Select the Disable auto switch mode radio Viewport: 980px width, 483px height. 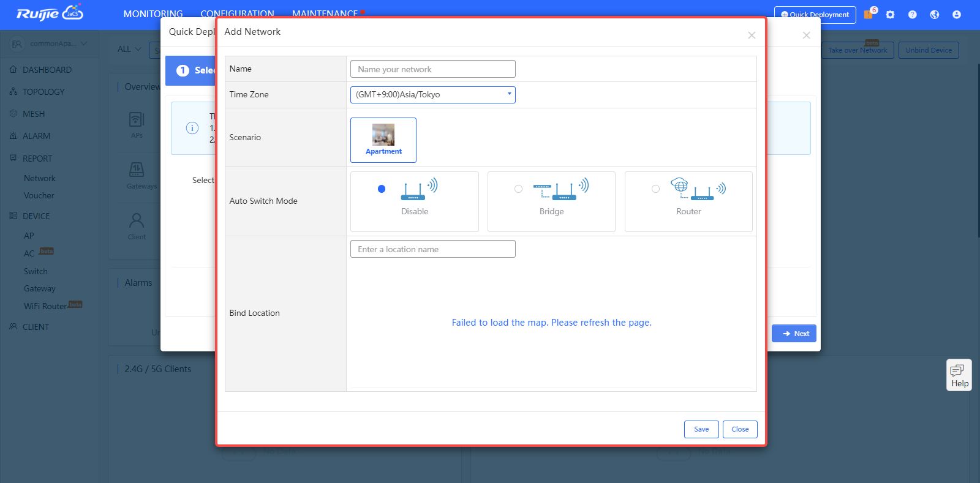pos(382,189)
